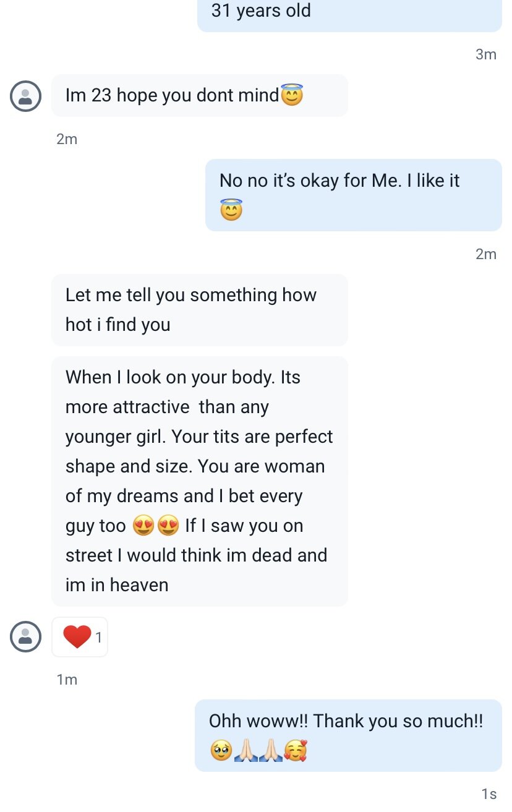Tap halo emoji under "I like it" reply
The image size is (512, 812).
point(231,210)
